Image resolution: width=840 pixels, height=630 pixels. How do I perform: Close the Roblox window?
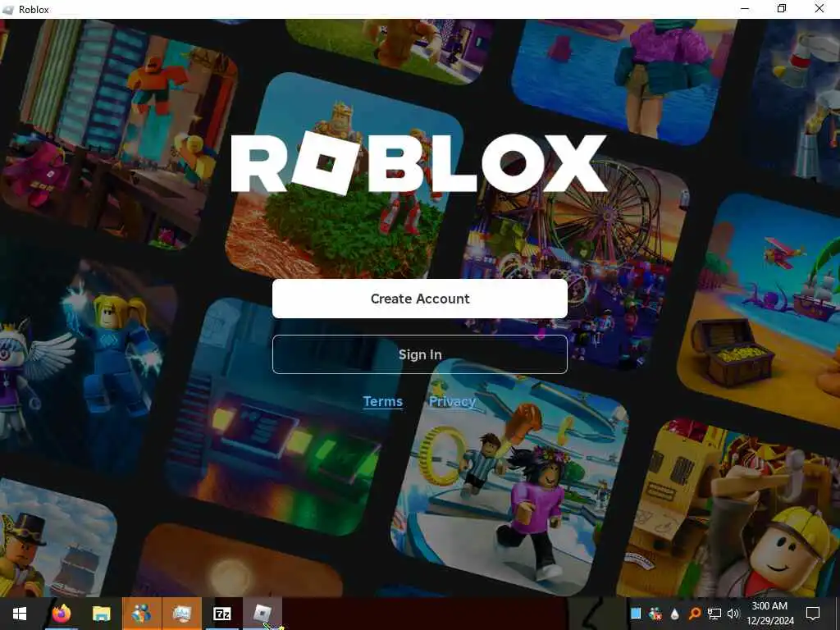pos(819,9)
